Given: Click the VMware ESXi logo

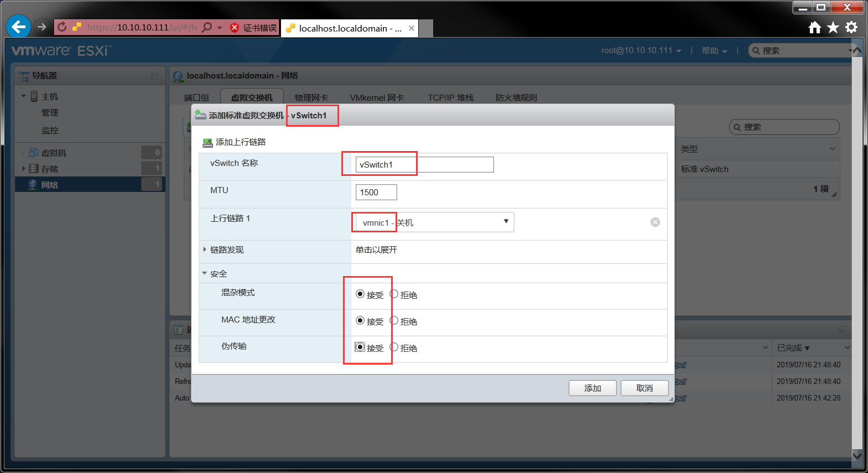Looking at the screenshot, I should pyautogui.click(x=61, y=51).
